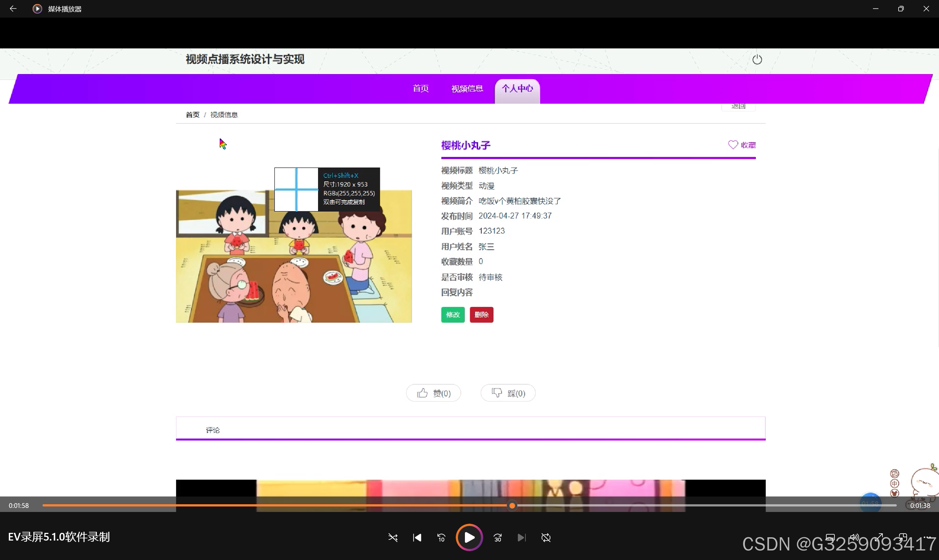Click the Sogou input S icon
939x560 pixels.
(894, 473)
